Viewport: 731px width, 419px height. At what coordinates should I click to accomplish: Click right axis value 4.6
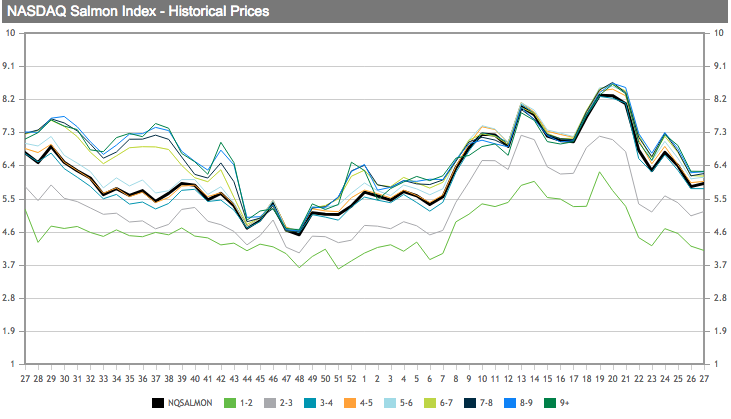tap(720, 232)
